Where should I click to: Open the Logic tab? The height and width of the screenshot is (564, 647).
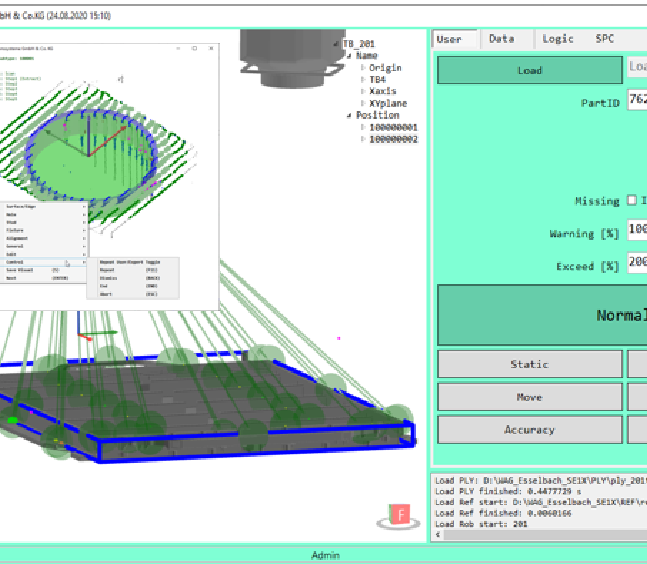(558, 38)
